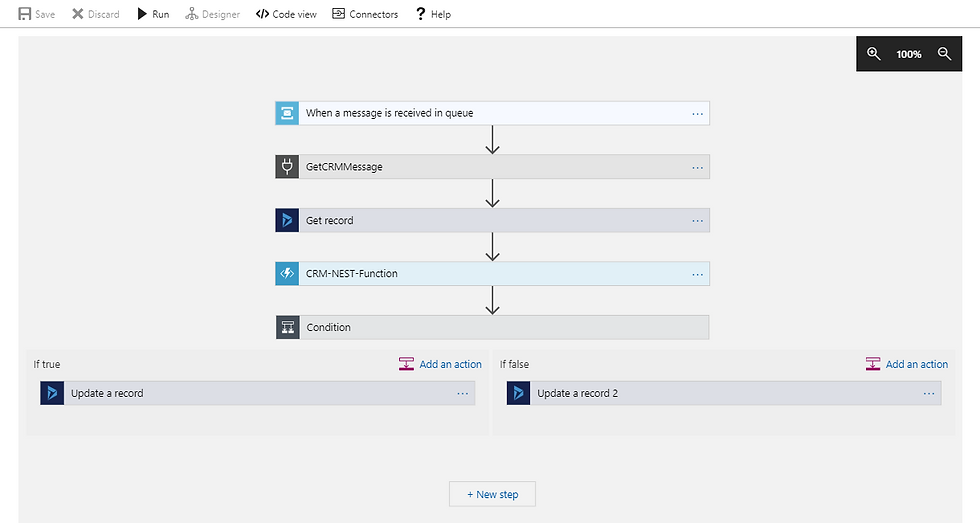
Task: Click the Azure Function icon on CRM-NEST-Function
Action: [287, 274]
